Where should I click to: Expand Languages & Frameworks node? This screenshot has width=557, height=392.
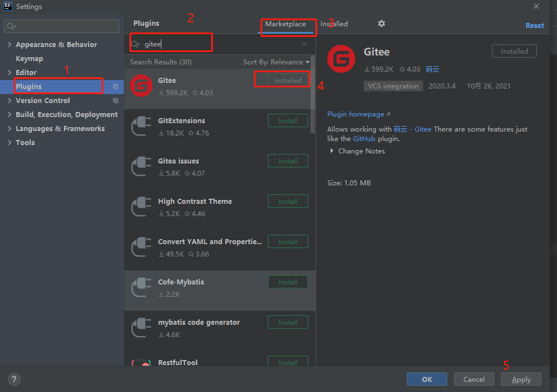tap(10, 129)
